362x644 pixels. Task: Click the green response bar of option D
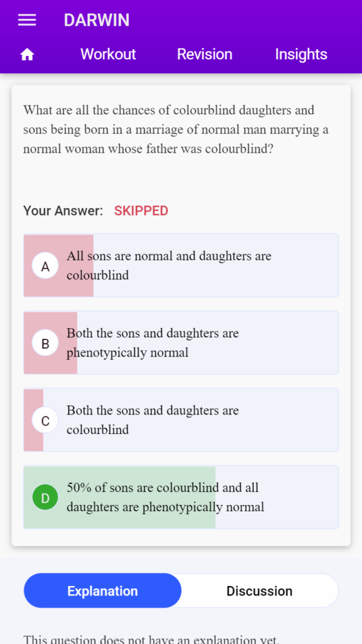[x=120, y=497]
